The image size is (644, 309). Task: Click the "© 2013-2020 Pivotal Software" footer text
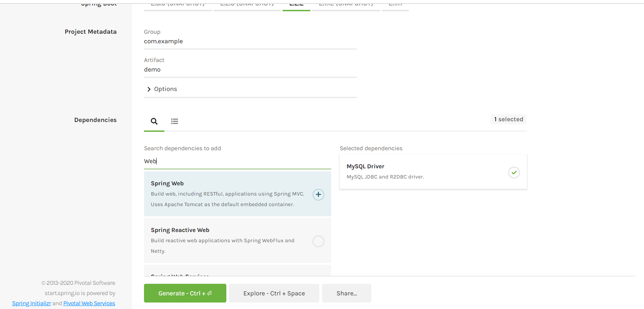(78, 283)
